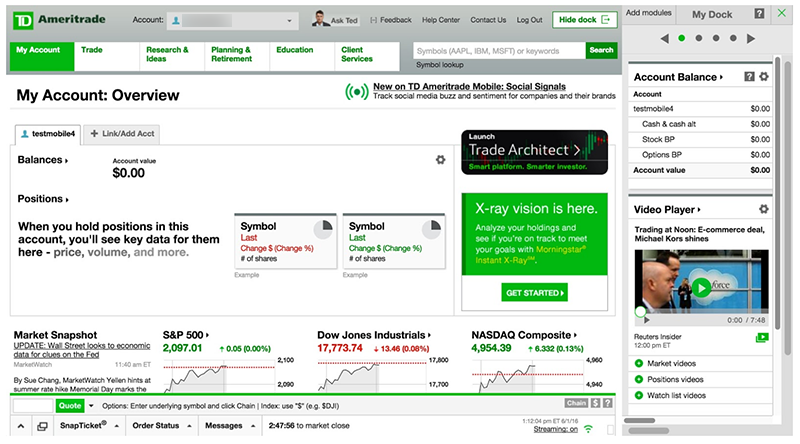Image resolution: width=800 pixels, height=444 pixels.
Task: Open Account Balance module gear settings
Action: click(764, 77)
